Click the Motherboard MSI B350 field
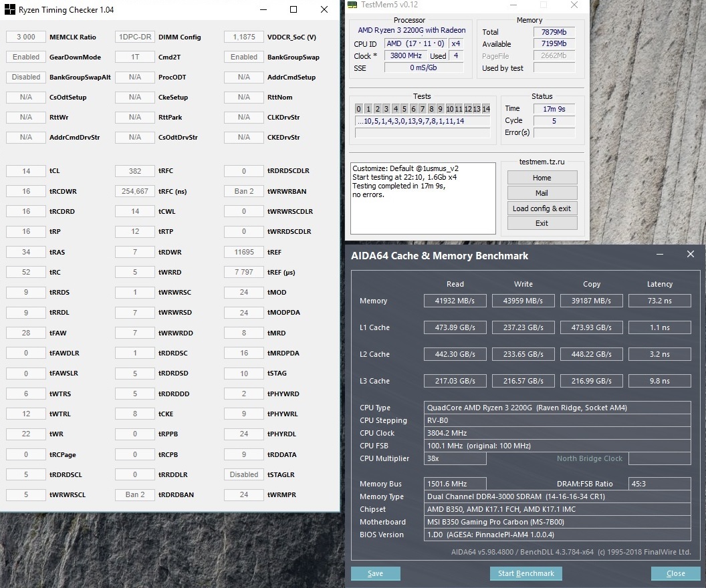 click(x=558, y=522)
